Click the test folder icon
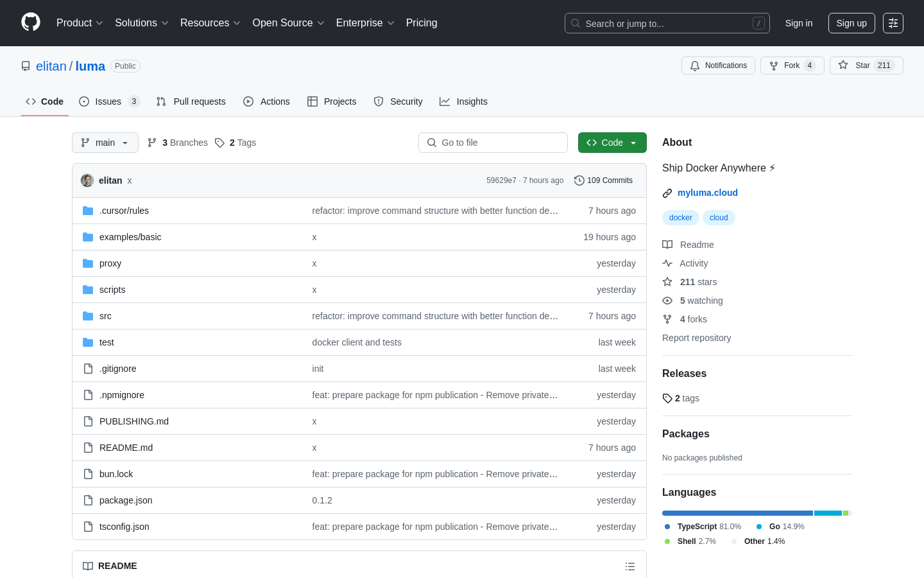Image resolution: width=924 pixels, height=578 pixels. point(88,342)
